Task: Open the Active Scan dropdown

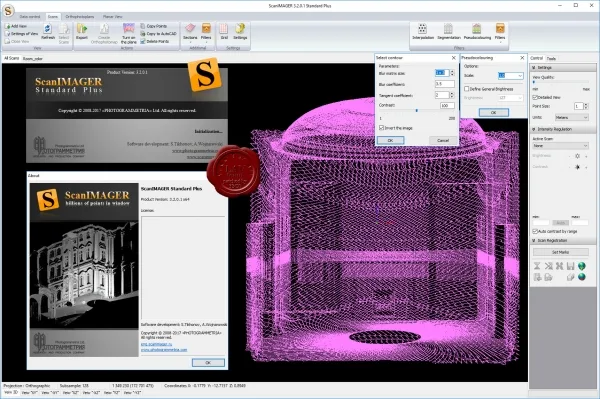Action: pos(560,146)
